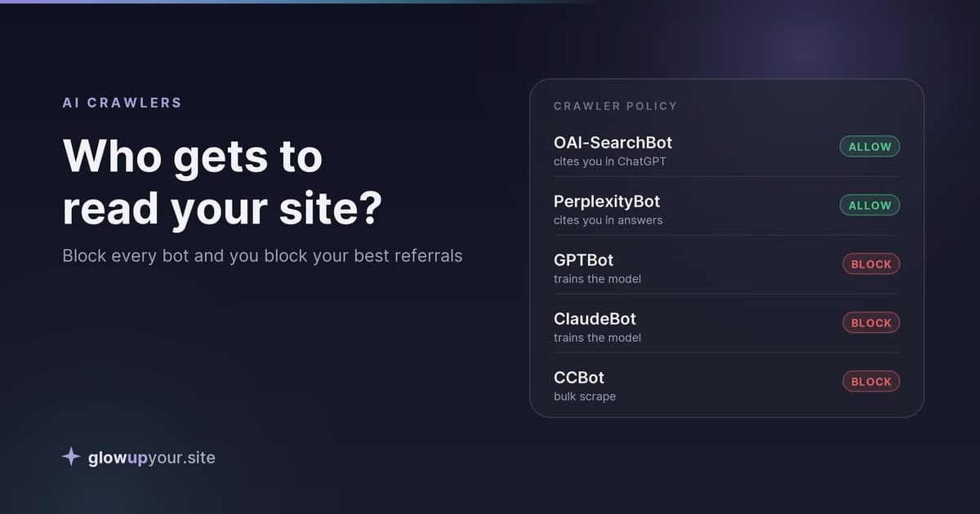Click the BLOCK badge for CCBot

tap(871, 382)
